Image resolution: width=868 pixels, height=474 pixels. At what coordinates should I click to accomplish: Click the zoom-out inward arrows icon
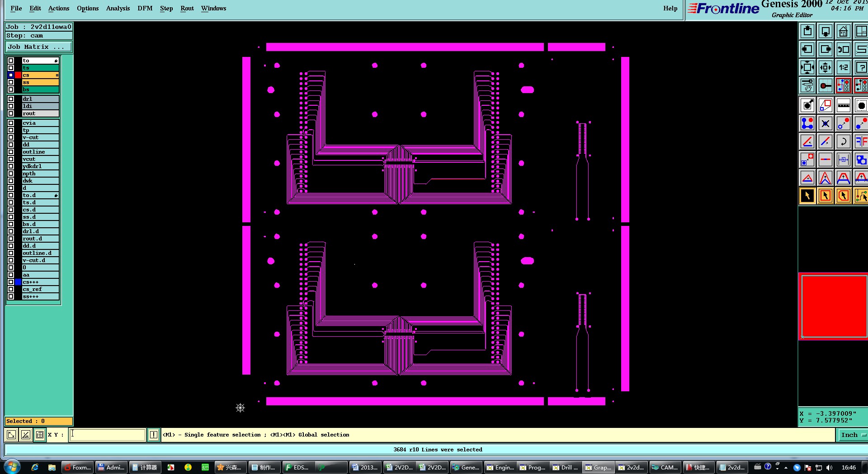click(x=826, y=67)
